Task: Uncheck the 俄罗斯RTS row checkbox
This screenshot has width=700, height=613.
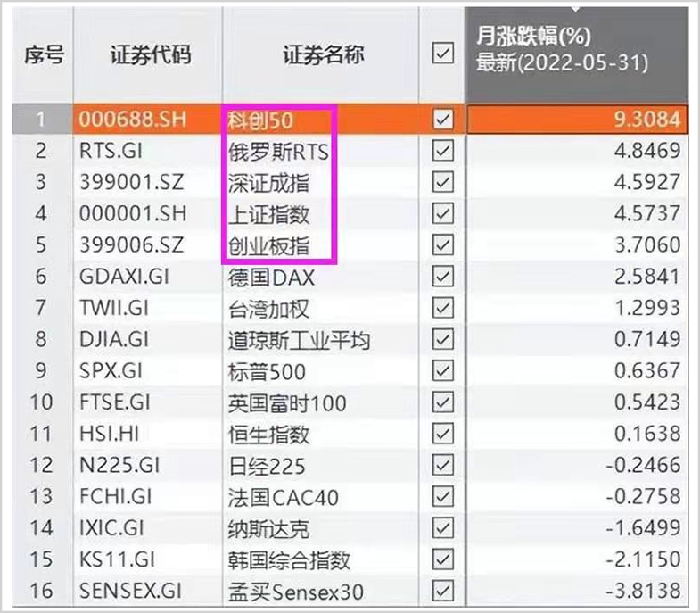Action: pyautogui.click(x=443, y=151)
